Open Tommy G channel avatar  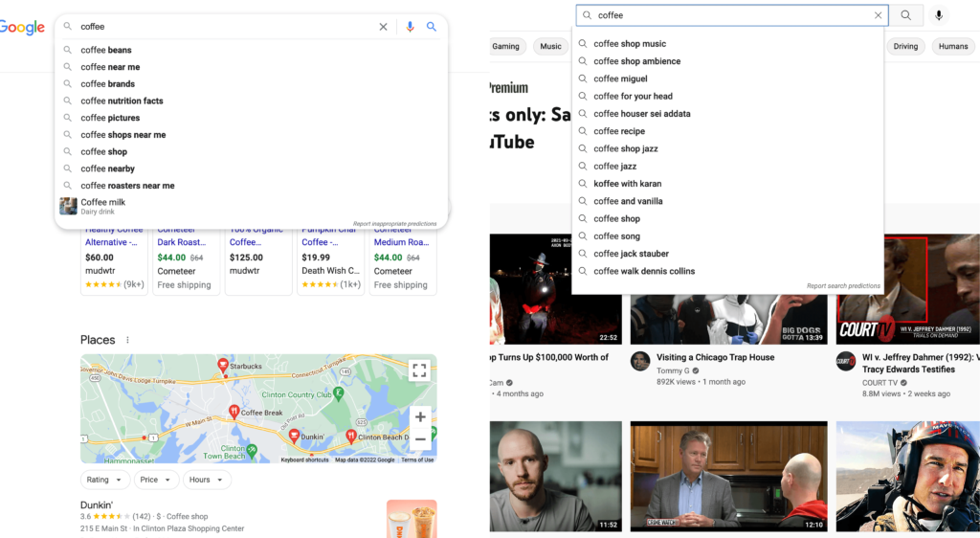point(640,361)
